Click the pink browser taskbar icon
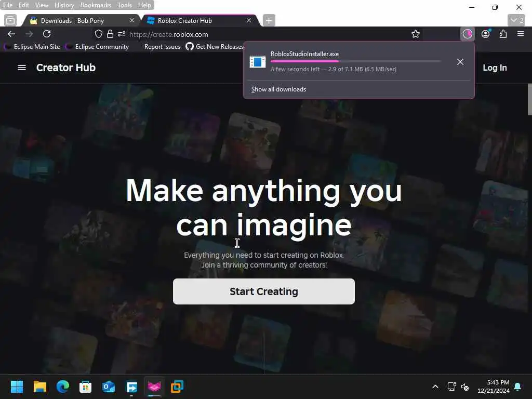 [154, 387]
